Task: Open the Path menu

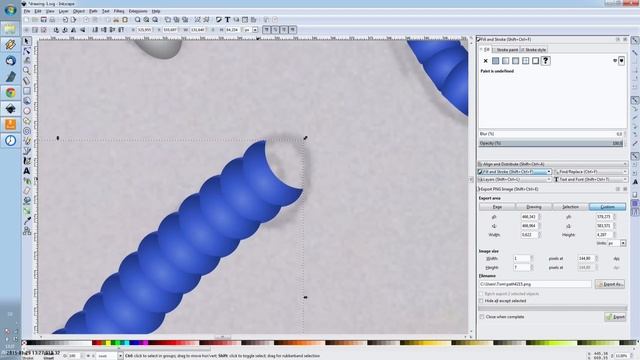Action: click(93, 11)
